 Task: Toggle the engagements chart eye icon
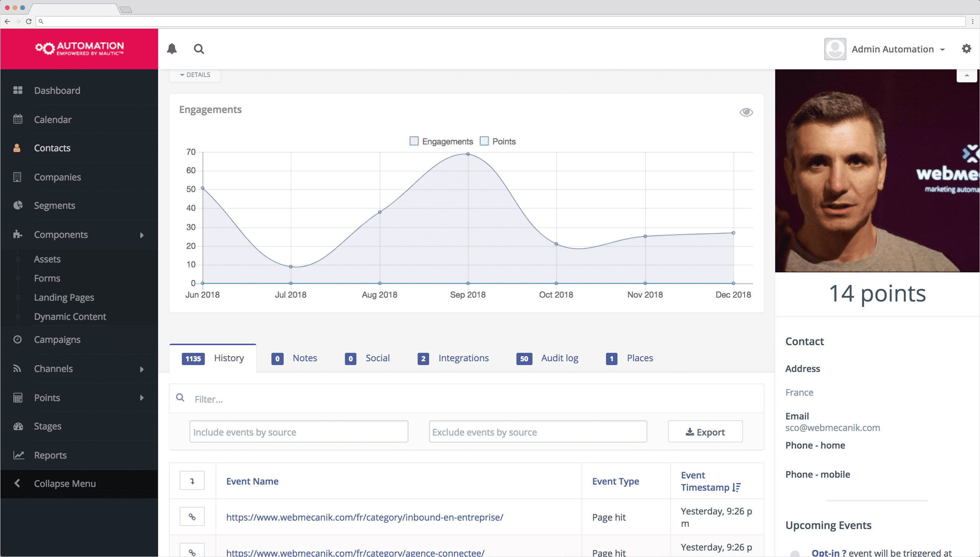pyautogui.click(x=746, y=112)
